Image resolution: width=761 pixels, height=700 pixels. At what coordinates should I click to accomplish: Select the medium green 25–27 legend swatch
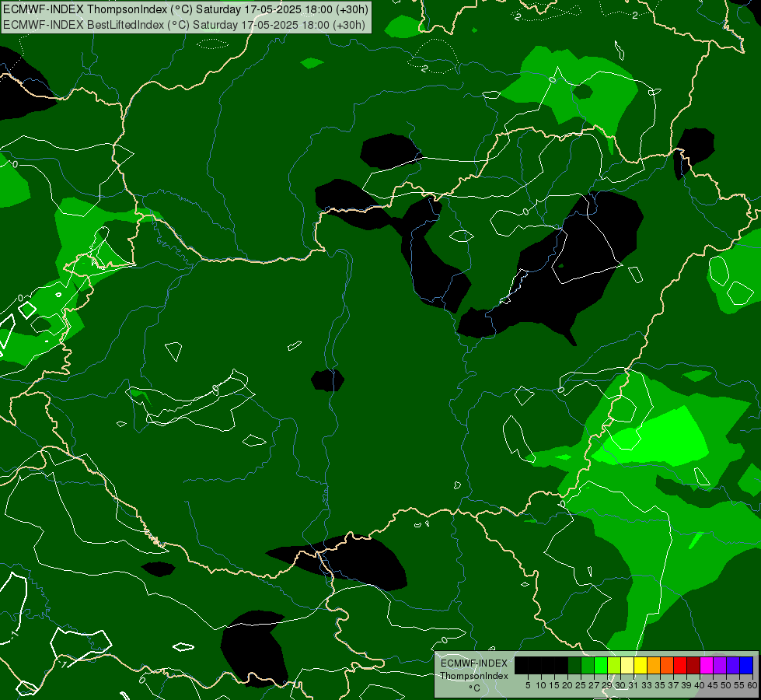[x=588, y=665]
